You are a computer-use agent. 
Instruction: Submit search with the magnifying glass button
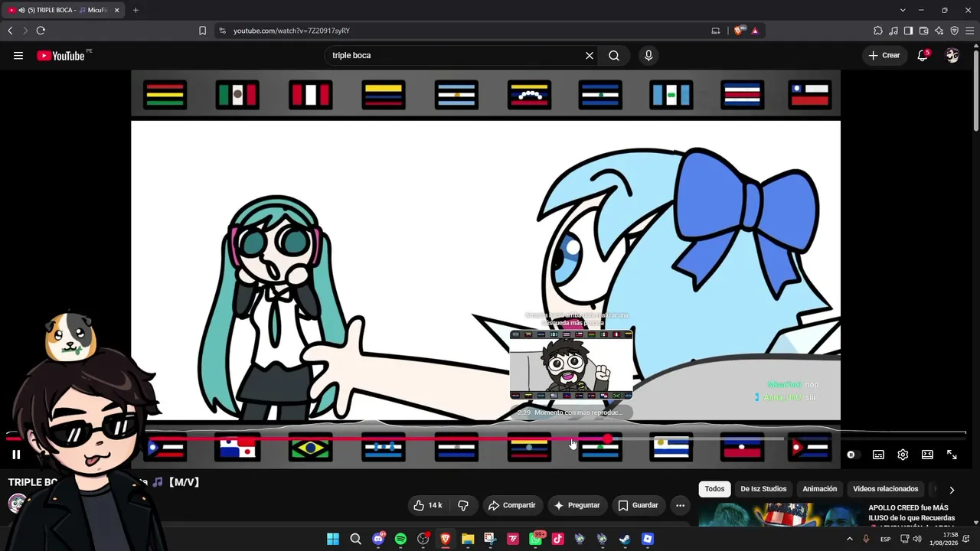click(614, 55)
